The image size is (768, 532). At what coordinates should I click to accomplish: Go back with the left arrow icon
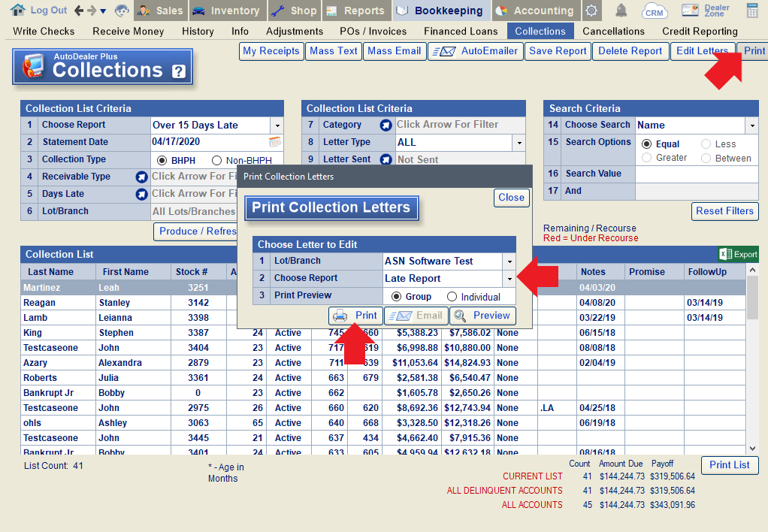79,11
